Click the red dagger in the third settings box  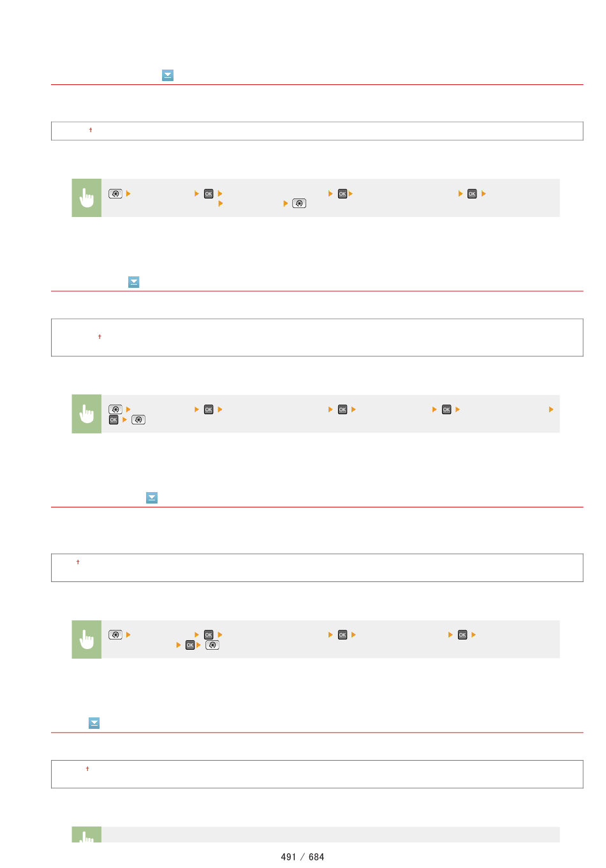tap(78, 562)
